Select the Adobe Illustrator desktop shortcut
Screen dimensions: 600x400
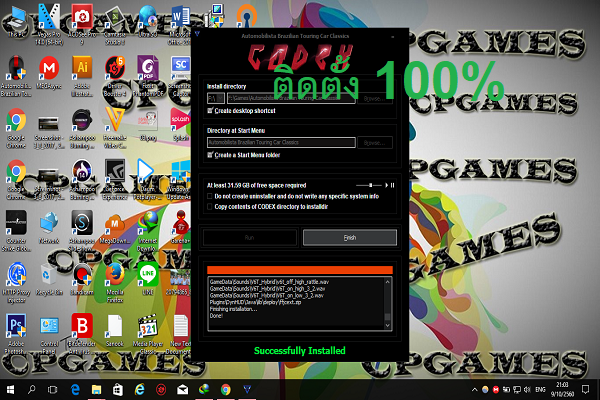(82, 76)
